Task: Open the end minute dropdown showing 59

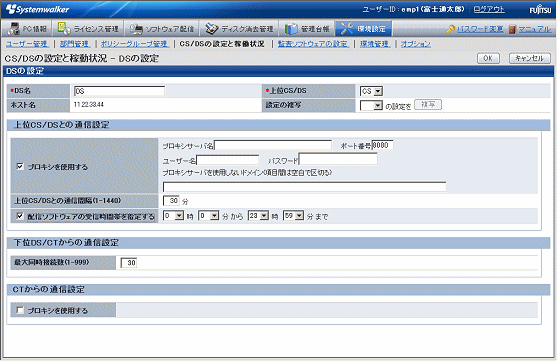Action: tap(293, 216)
